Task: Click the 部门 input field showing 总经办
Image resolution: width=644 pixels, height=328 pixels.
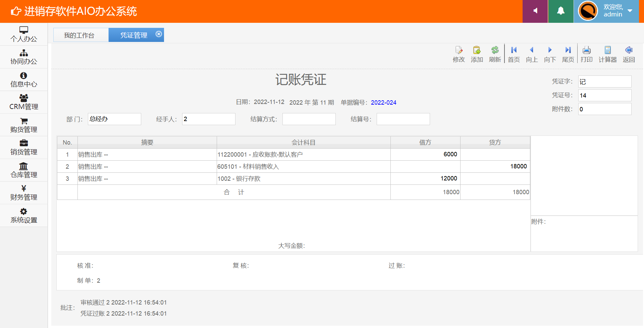Action: coord(114,119)
